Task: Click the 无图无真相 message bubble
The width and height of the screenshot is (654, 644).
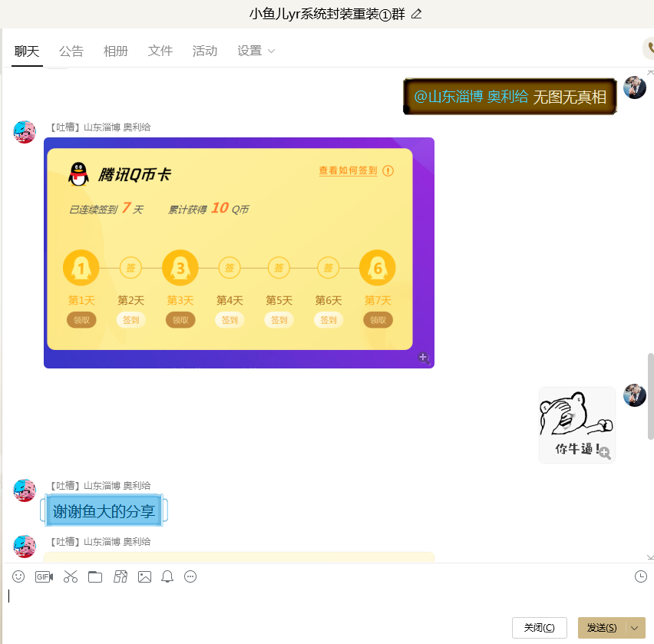Action: (510, 97)
